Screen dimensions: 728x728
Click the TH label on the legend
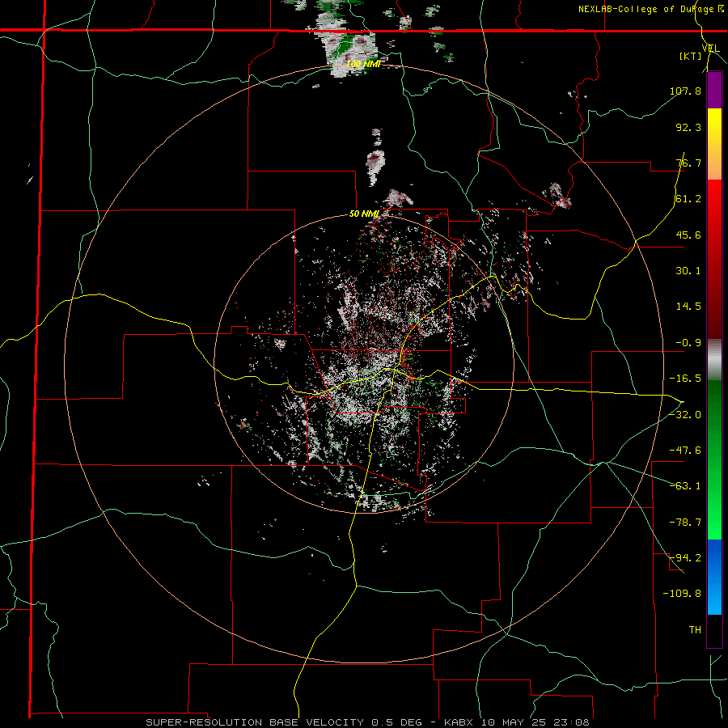click(x=695, y=629)
